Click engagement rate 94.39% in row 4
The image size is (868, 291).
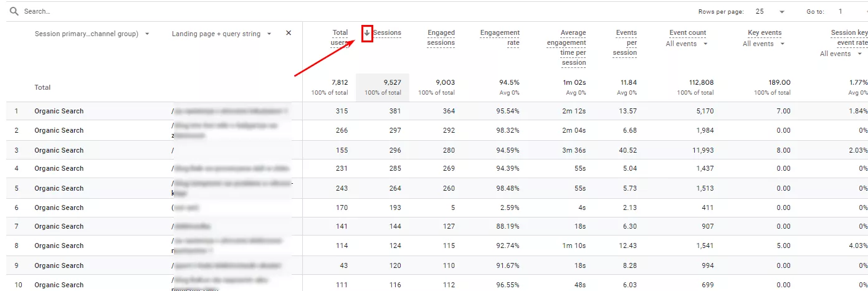coord(507,168)
